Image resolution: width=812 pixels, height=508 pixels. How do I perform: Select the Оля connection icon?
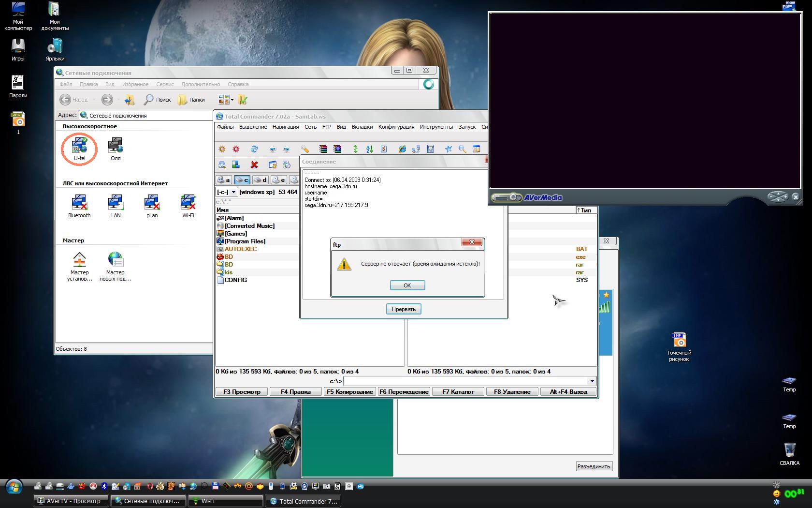[x=116, y=149]
